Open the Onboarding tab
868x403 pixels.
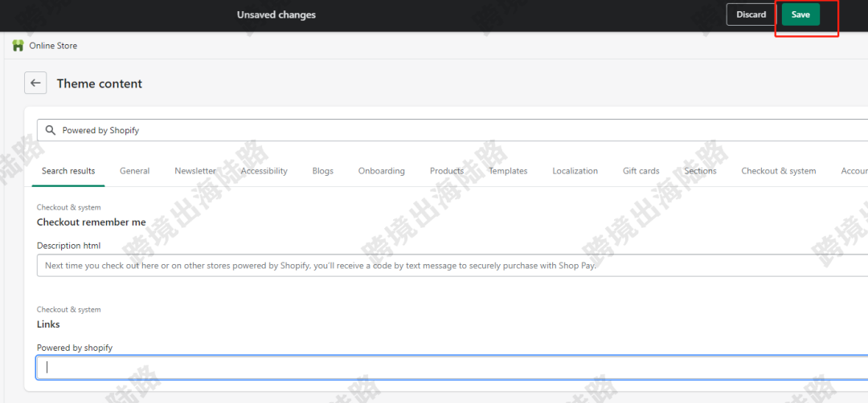point(382,171)
